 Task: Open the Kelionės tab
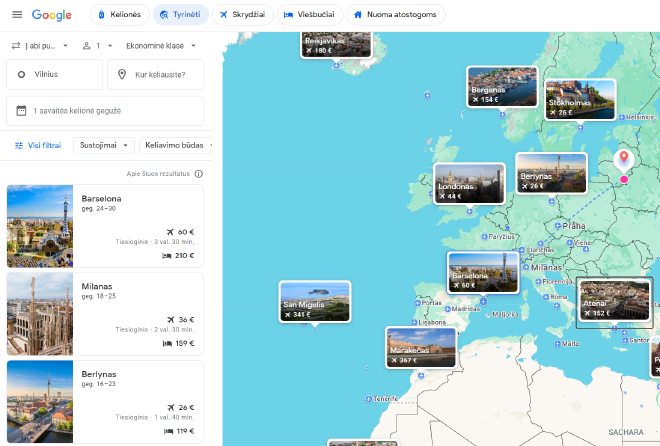[x=120, y=15]
